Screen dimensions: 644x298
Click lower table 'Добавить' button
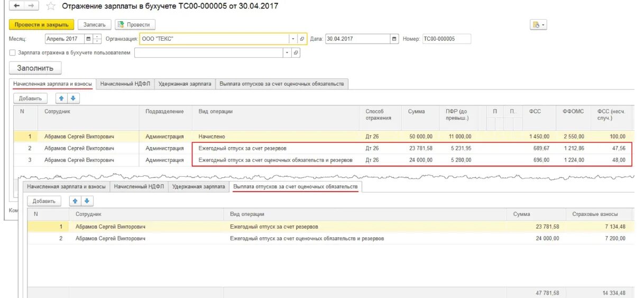(x=44, y=201)
